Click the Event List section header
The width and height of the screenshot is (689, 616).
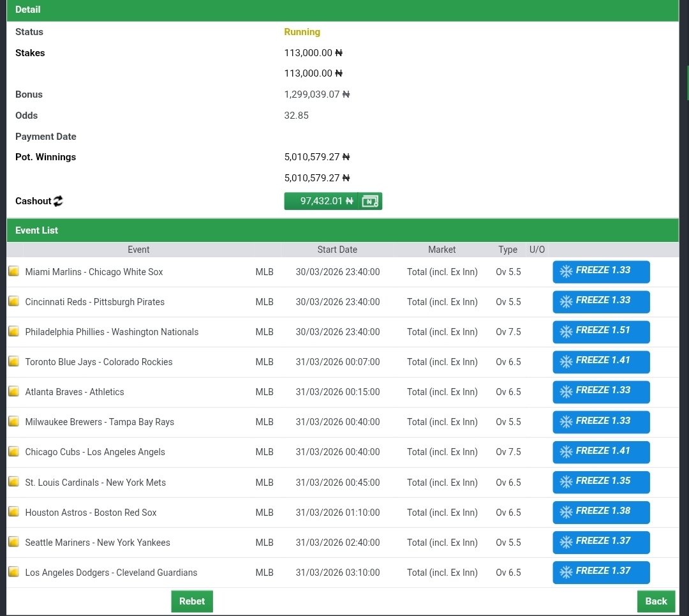click(343, 230)
